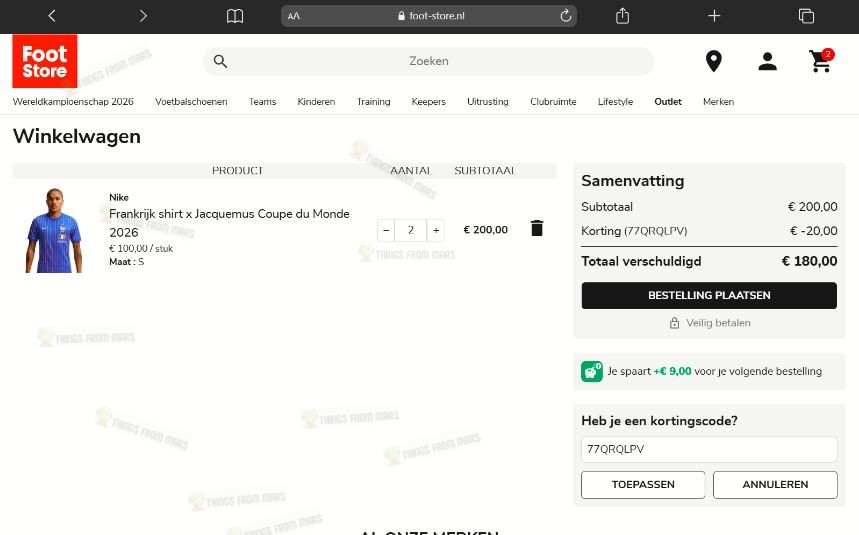The width and height of the screenshot is (859, 535).
Task: Decrease shirt quantity with minus button
Action: pyautogui.click(x=386, y=230)
